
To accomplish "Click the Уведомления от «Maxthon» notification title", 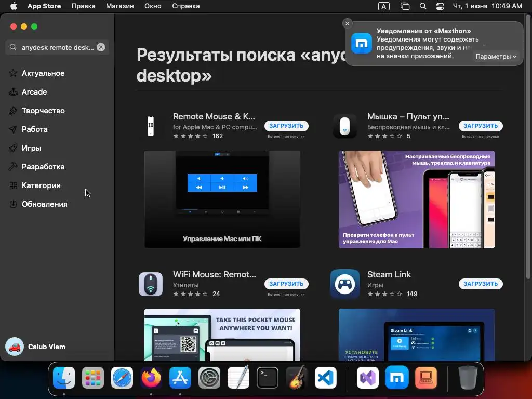I will (x=424, y=31).
